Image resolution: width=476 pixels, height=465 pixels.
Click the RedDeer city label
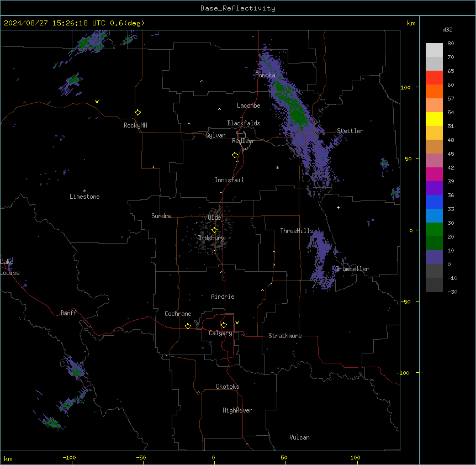coord(243,140)
